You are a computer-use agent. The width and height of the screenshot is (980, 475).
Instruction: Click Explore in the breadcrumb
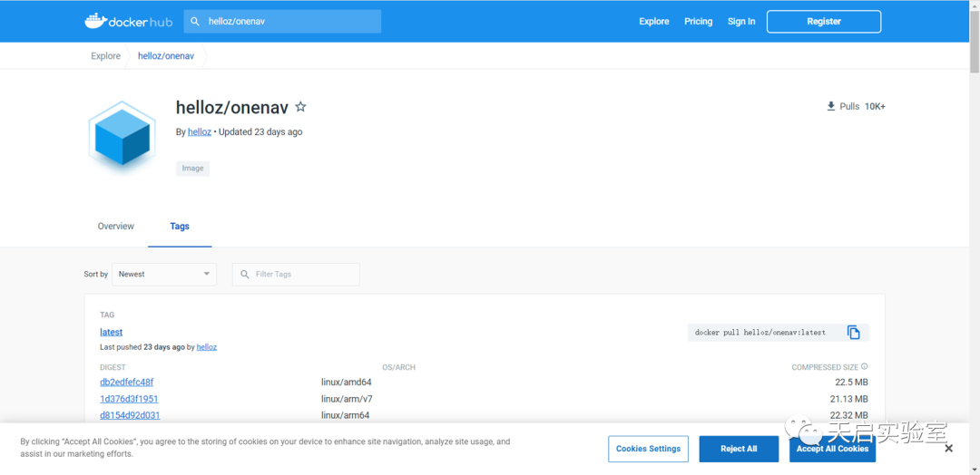click(105, 56)
